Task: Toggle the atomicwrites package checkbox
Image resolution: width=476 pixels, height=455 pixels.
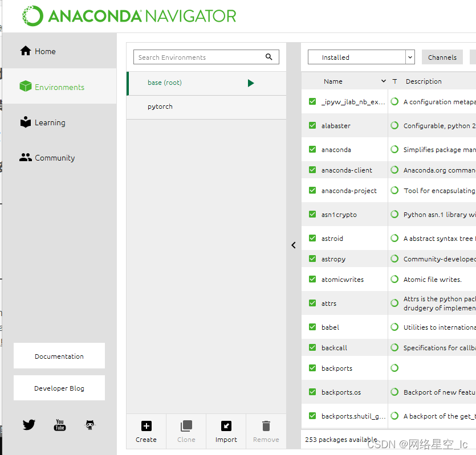Action: (312, 279)
